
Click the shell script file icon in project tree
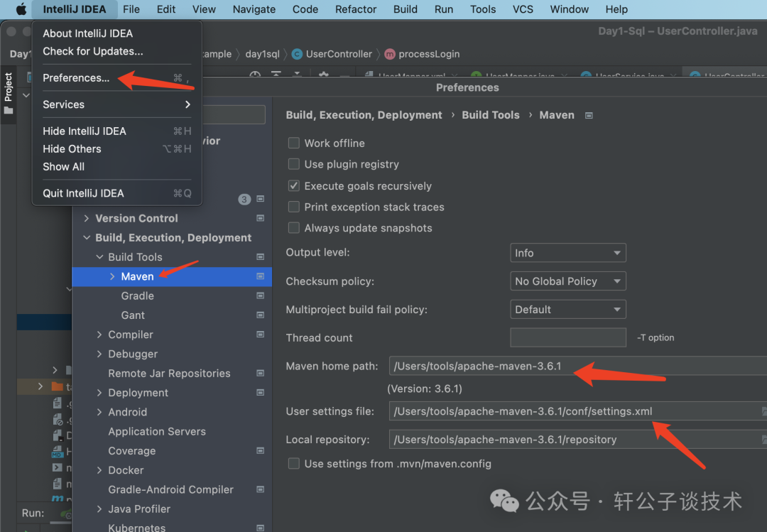[x=58, y=467]
